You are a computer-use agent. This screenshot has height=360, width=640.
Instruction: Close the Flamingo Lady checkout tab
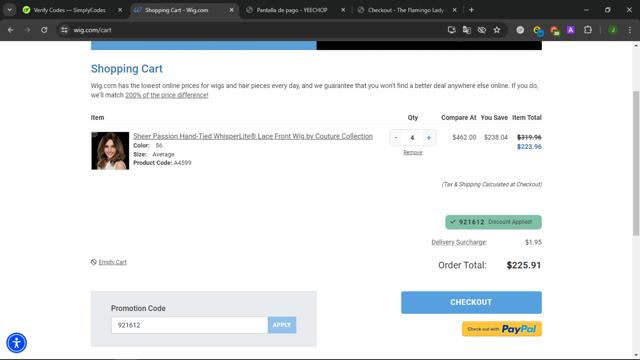point(454,10)
